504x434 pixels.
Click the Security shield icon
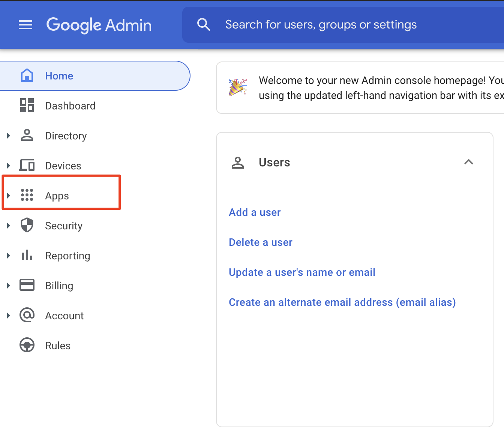pos(27,225)
